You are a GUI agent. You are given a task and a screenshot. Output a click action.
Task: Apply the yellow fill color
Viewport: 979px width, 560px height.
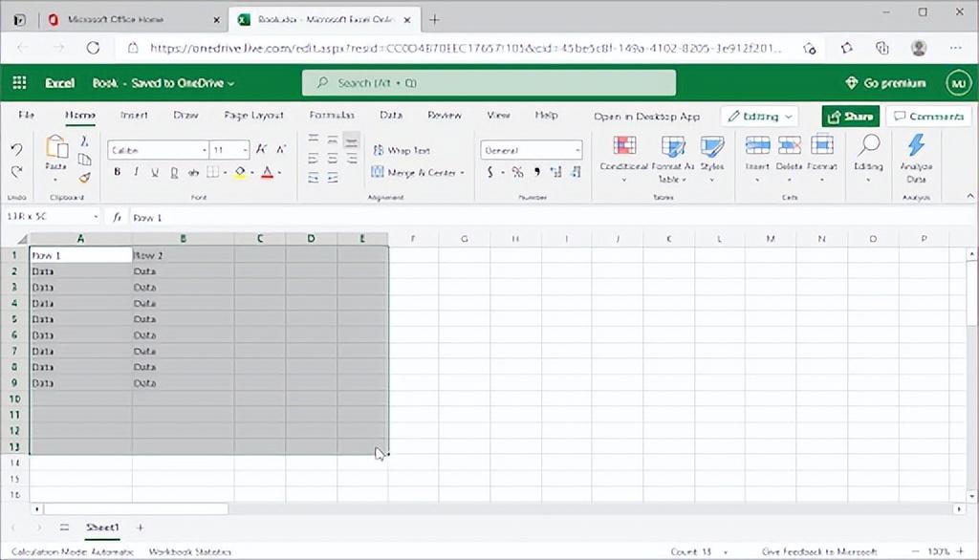point(240,173)
